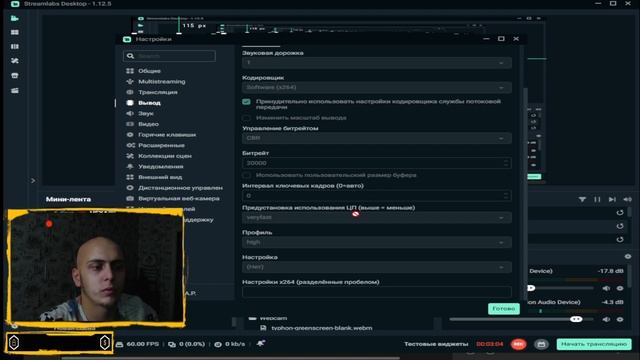Select the typhon-greenscreen-blank.webm source
The image size is (640, 360).
click(x=321, y=328)
